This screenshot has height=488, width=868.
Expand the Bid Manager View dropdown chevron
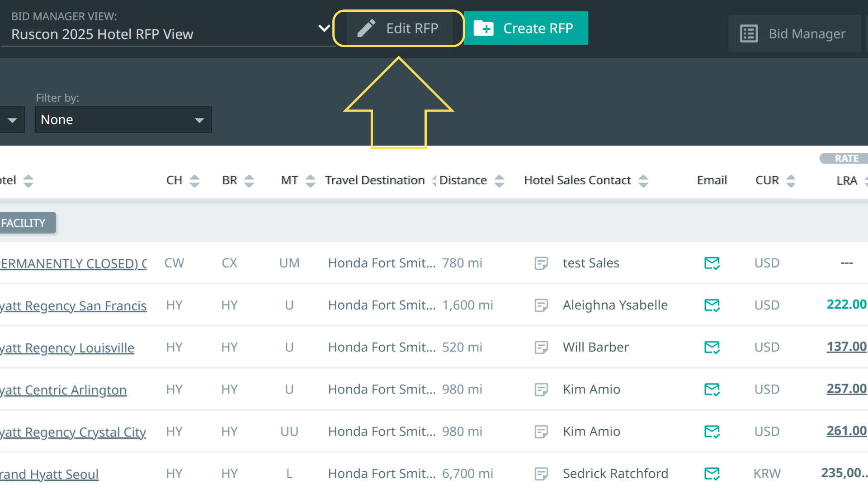point(324,28)
